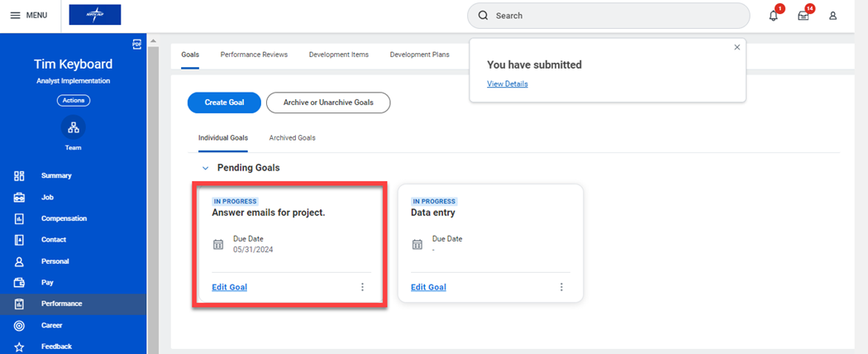Image resolution: width=868 pixels, height=354 pixels.
Task: Open the Actions menu for Tim Keyboard
Action: point(74,100)
